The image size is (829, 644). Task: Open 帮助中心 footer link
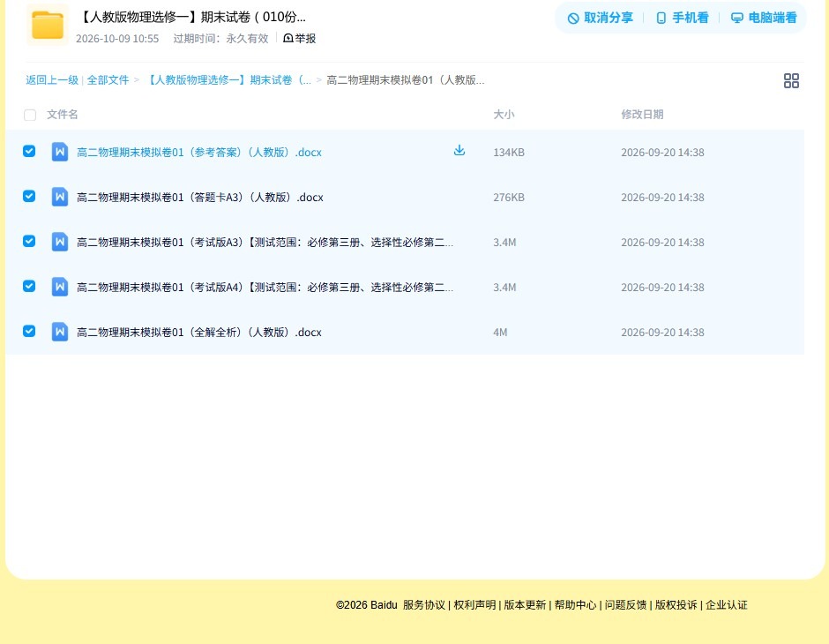point(575,605)
